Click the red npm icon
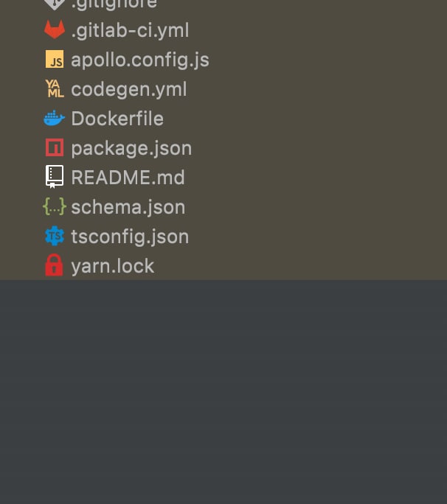Screen dimensions: 447x504 coord(55,148)
